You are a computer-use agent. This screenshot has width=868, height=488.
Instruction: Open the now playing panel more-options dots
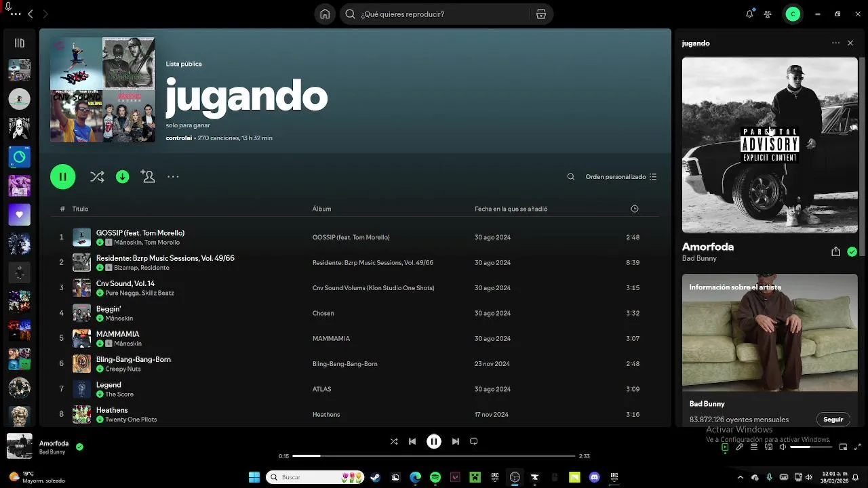click(835, 43)
